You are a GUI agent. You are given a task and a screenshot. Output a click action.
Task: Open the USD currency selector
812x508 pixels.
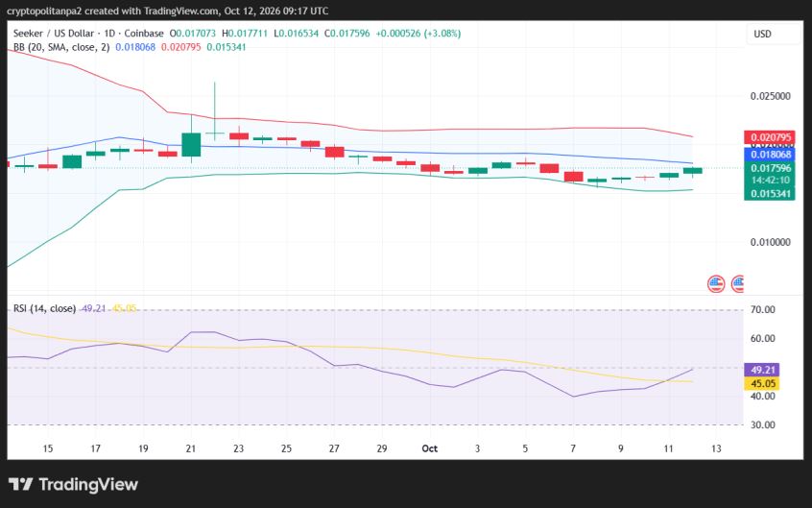coord(775,35)
